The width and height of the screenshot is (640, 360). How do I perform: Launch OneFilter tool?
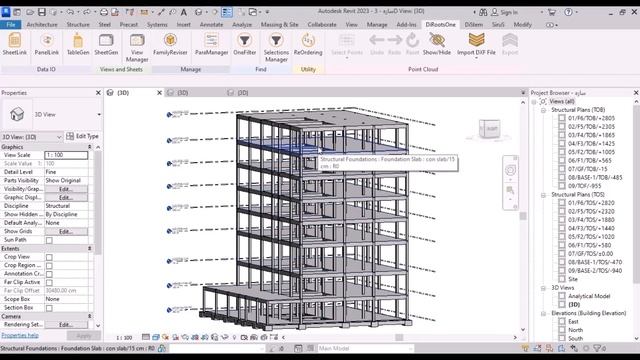244,44
